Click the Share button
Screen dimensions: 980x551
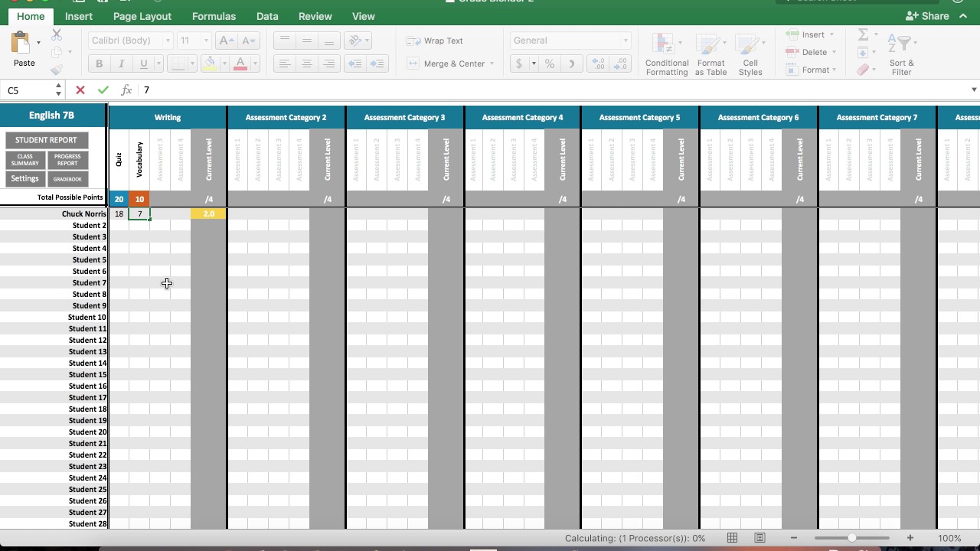click(x=928, y=16)
